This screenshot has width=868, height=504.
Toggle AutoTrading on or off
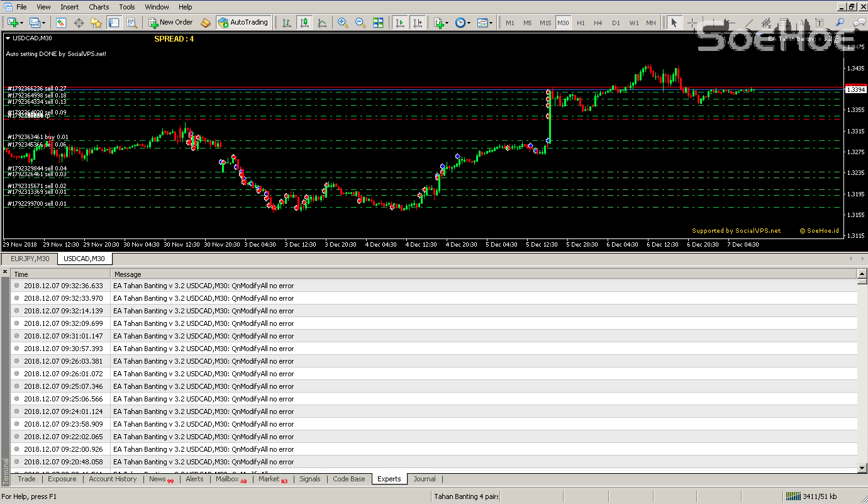(243, 22)
